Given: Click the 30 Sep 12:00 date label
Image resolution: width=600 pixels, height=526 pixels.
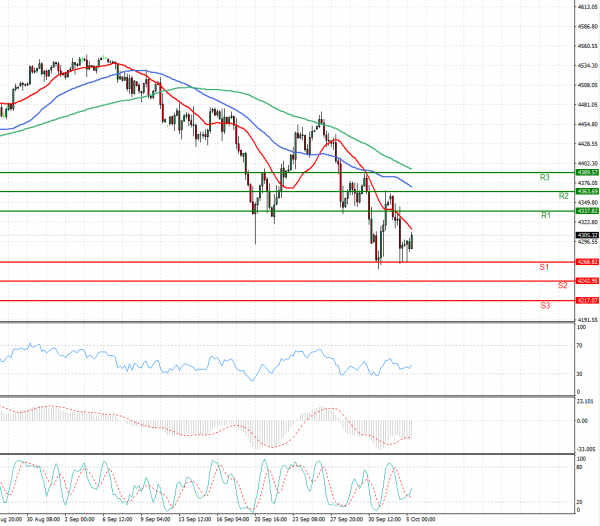Looking at the screenshot, I should [385, 519].
